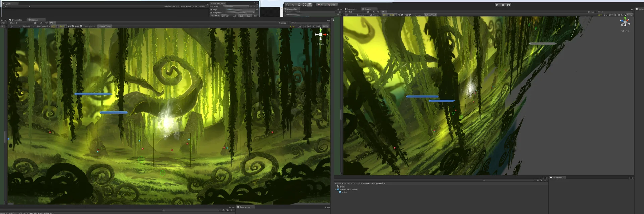Toggle FG1 layer visibility in right Scene view
This screenshot has width=644, height=214.
tap(407, 15)
